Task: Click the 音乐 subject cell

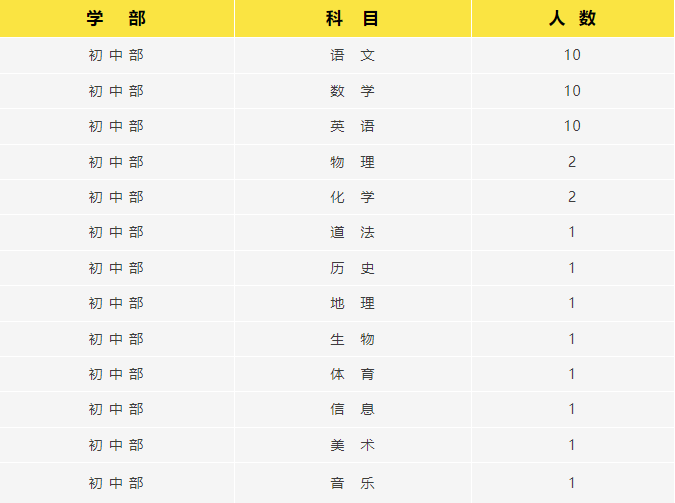Action: tap(353, 483)
